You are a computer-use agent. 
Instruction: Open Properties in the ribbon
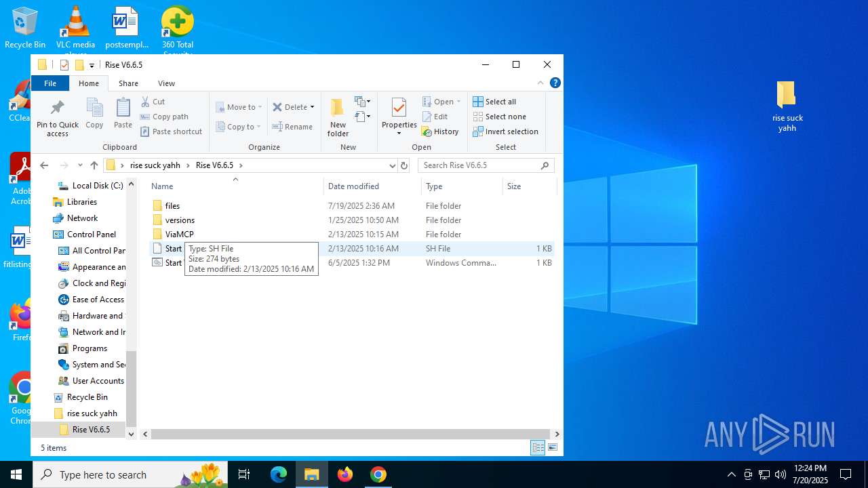point(399,117)
